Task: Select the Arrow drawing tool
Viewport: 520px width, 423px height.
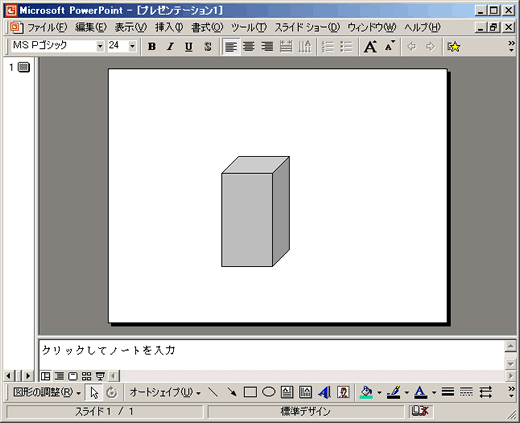Action: pos(231,392)
